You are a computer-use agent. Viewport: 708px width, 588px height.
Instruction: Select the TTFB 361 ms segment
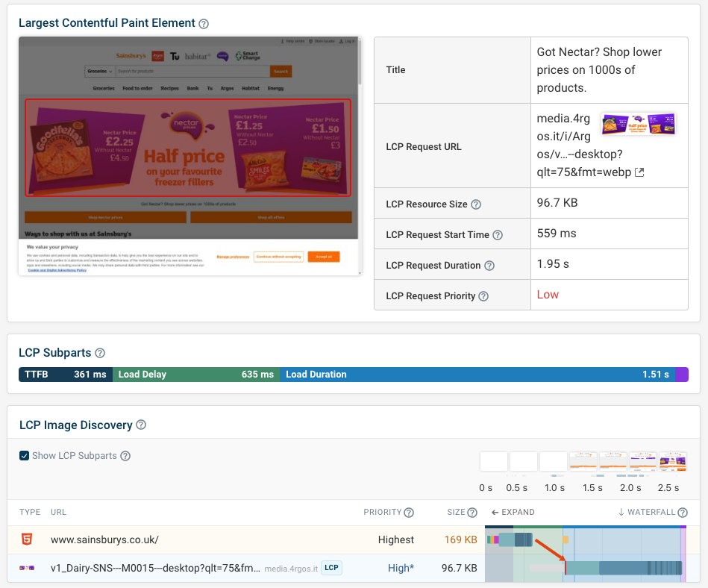tap(66, 375)
